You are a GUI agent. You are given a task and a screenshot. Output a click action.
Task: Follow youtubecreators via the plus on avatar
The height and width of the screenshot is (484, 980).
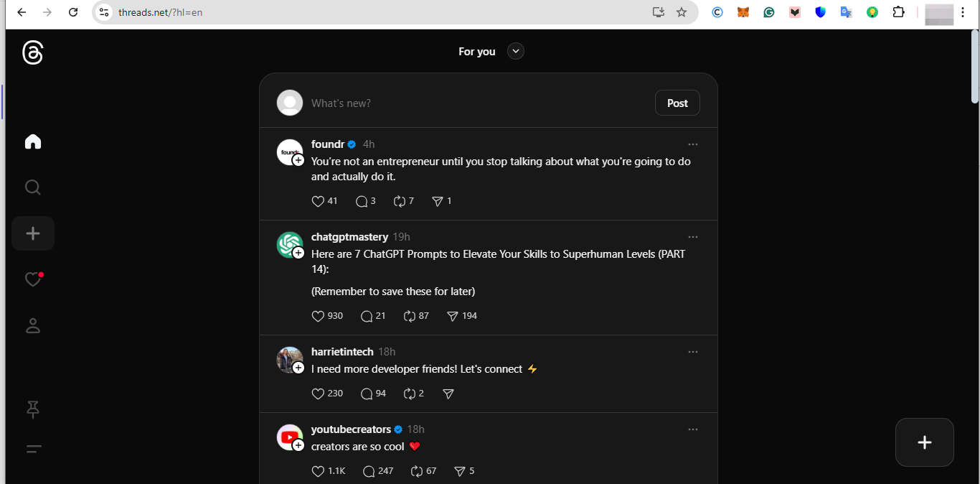298,445
